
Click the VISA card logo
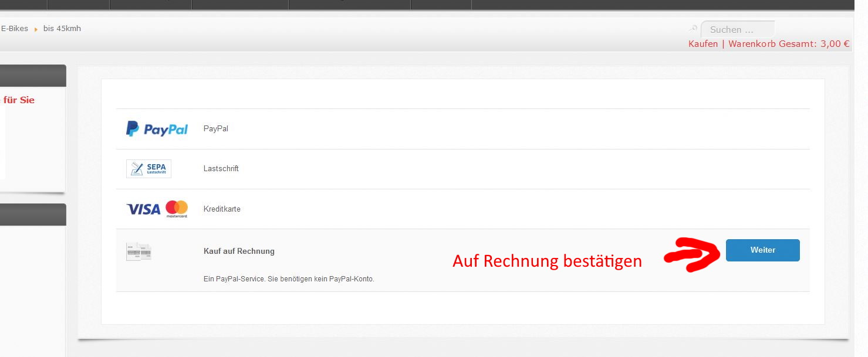(143, 209)
